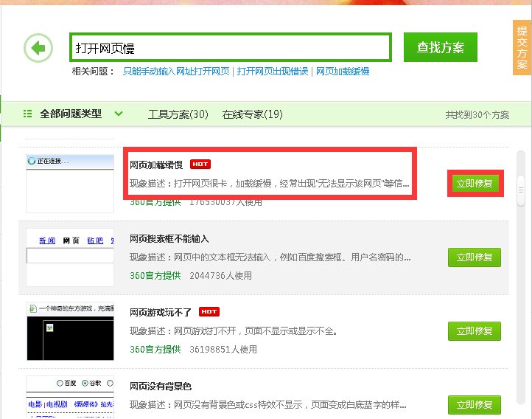Click description 现象描述：打开网页很卡

(x=270, y=184)
